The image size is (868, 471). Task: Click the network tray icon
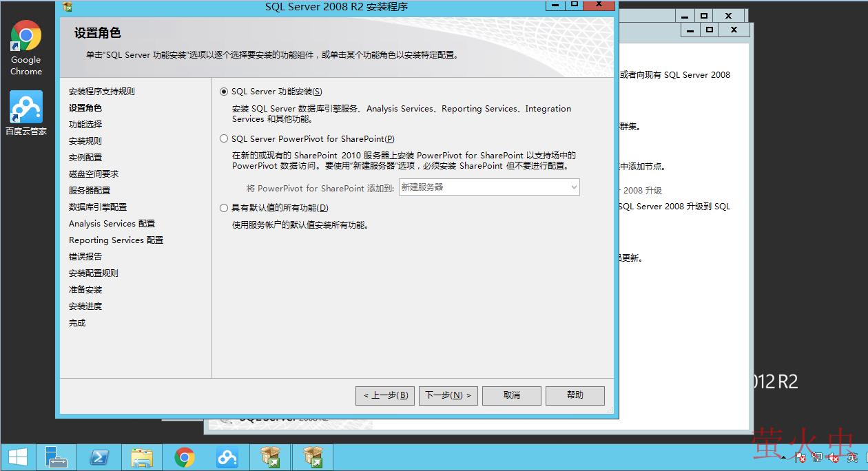tap(817, 457)
